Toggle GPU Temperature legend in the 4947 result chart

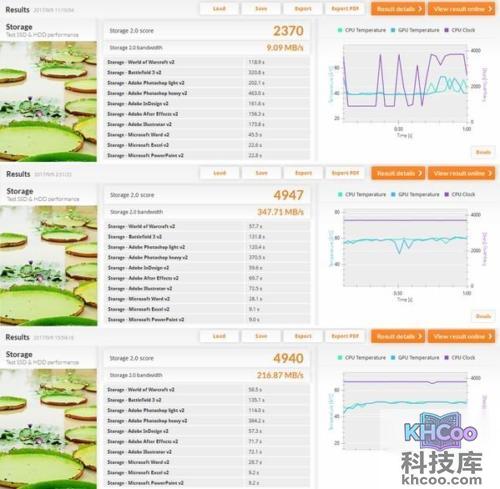tap(415, 194)
